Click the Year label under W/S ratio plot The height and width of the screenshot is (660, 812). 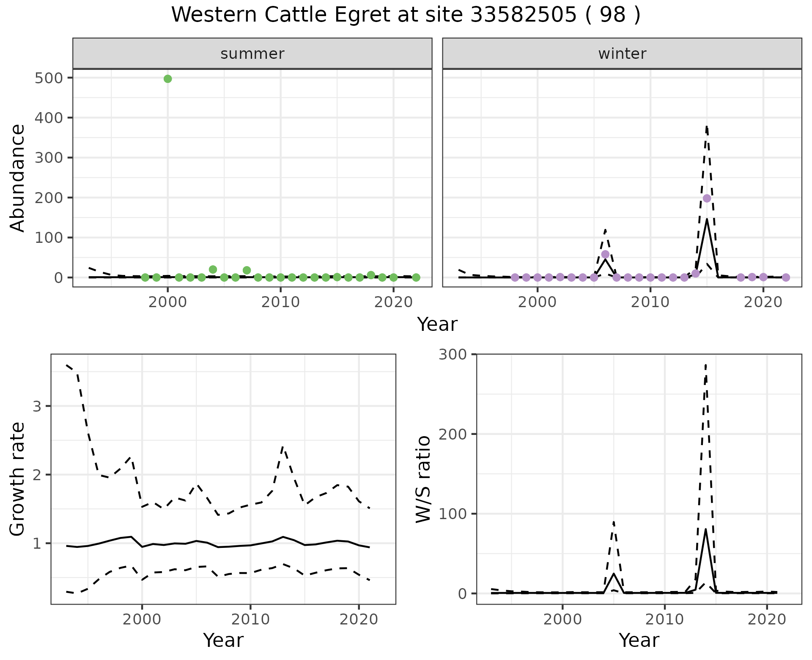pos(639,640)
